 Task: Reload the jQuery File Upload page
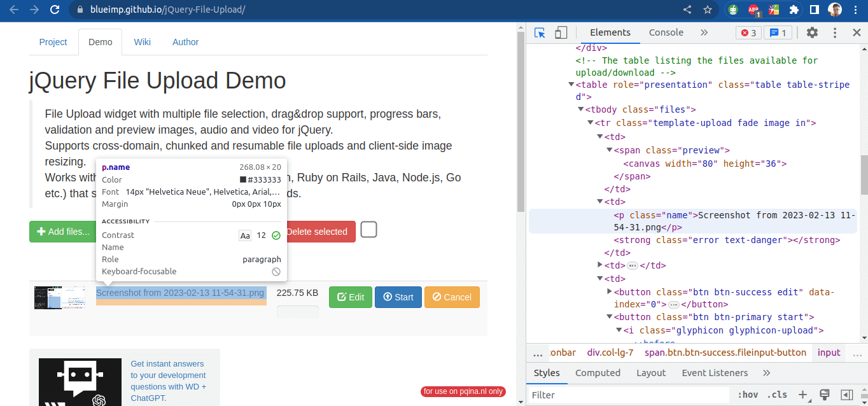[56, 10]
